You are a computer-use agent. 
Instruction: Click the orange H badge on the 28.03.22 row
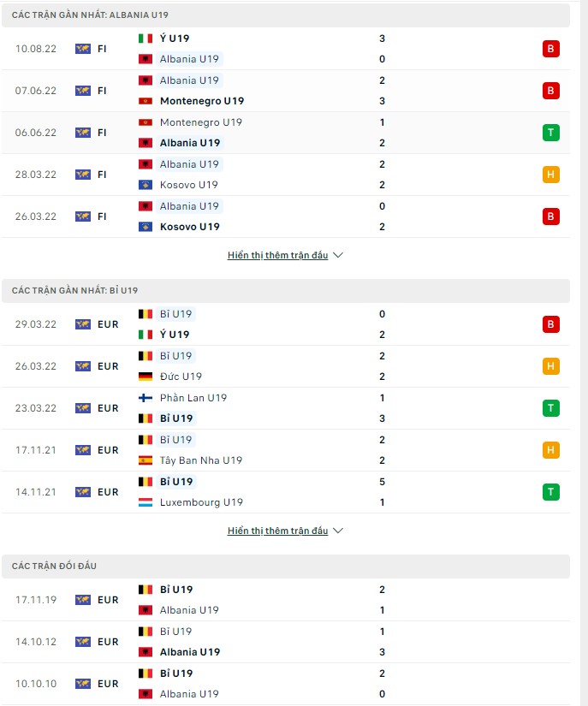tap(551, 174)
